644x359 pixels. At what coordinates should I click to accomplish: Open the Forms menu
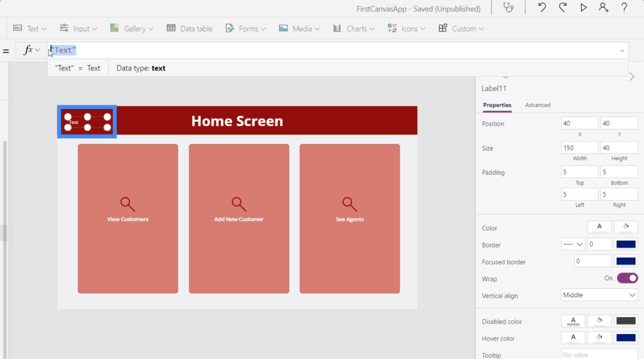pos(245,28)
